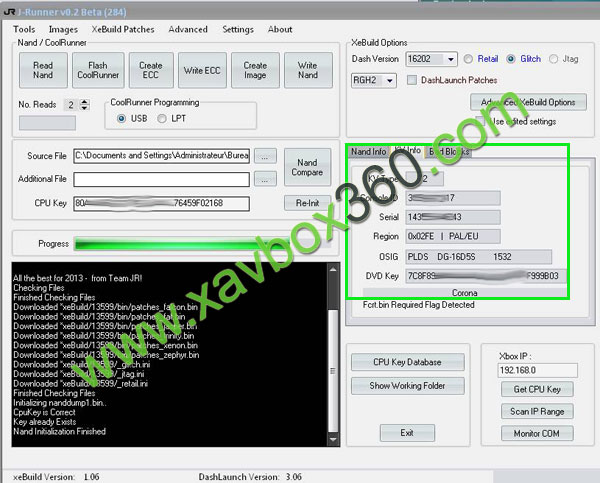Click the DashLaunch Version status text
The height and width of the screenshot is (483, 600).
tap(250, 477)
